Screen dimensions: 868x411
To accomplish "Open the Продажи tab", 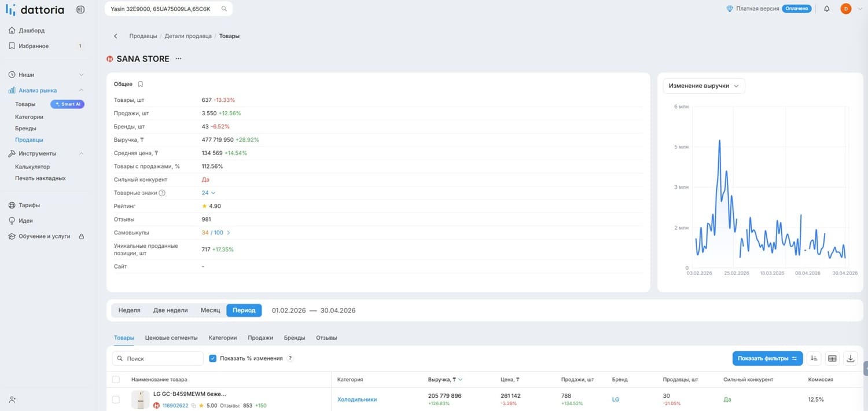I will click(260, 337).
